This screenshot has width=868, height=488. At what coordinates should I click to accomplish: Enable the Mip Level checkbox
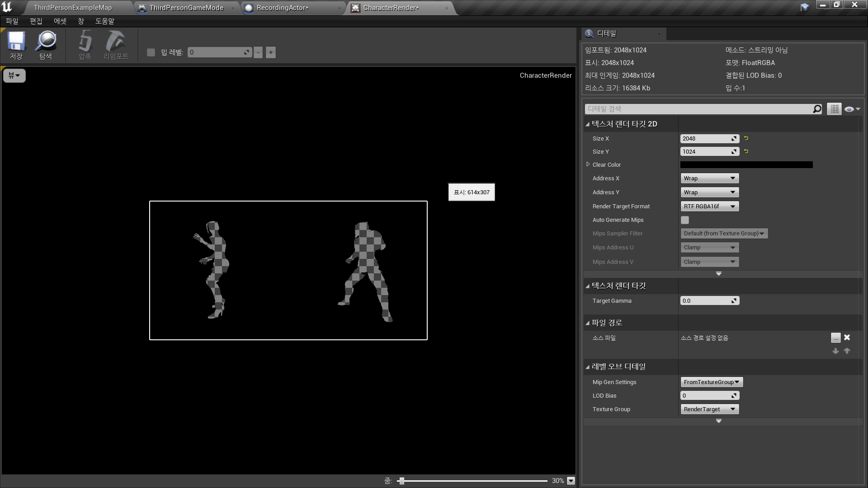point(151,52)
